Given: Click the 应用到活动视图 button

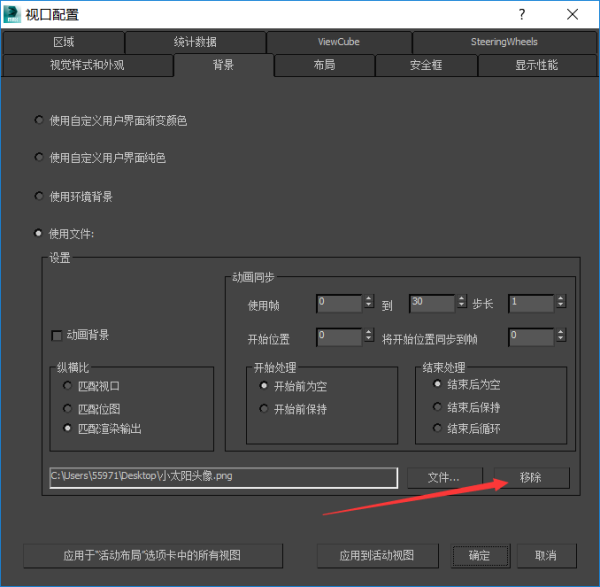Looking at the screenshot, I should coord(377,556).
